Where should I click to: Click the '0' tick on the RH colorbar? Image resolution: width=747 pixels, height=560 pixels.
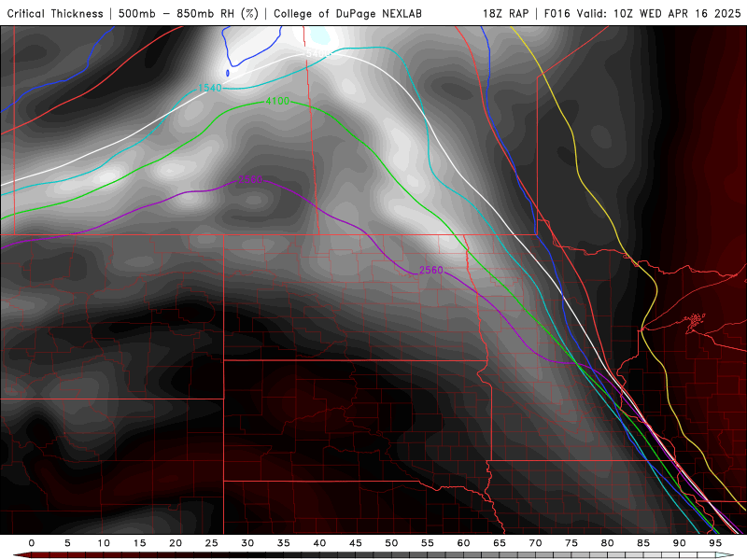coord(32,543)
